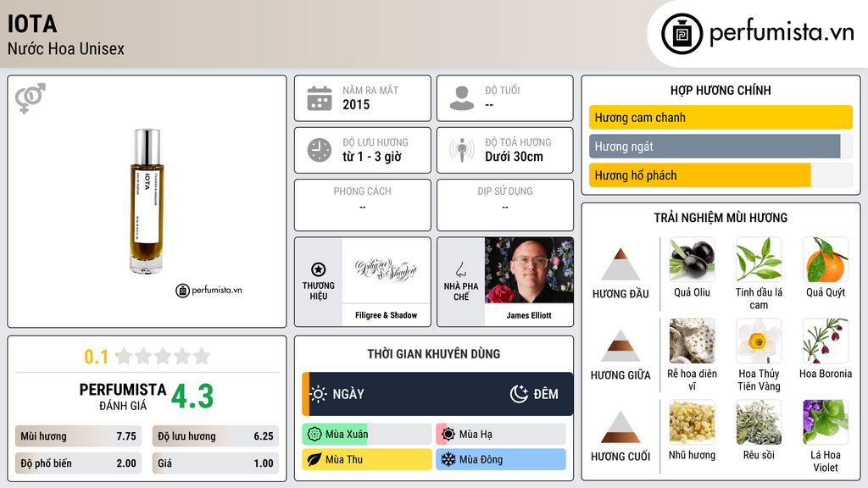This screenshot has height=488, width=868.
Task: Select the Mùa Đông season bar
Action: (x=500, y=459)
